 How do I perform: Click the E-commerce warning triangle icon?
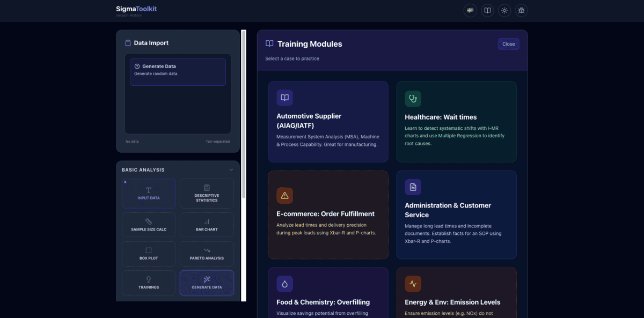[284, 196]
